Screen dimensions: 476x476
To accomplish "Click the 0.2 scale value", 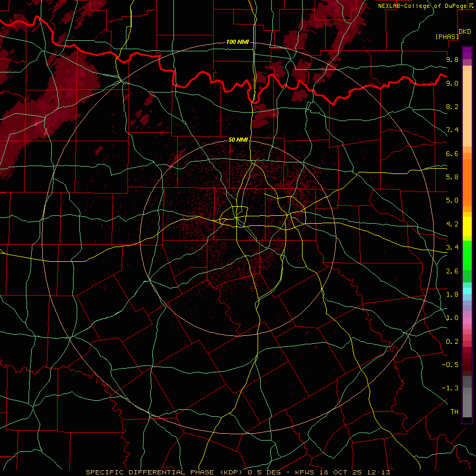I will [452, 342].
